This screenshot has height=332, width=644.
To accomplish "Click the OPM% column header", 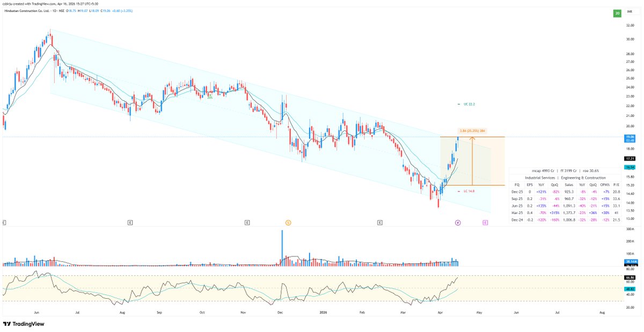I will [x=605, y=184].
